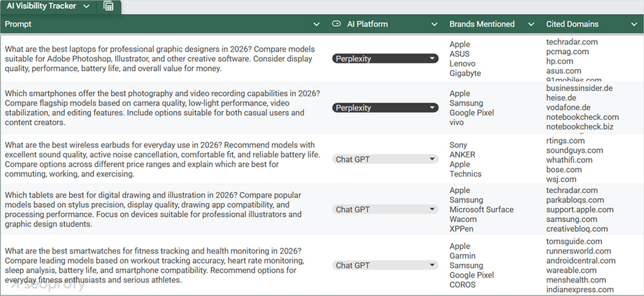
Task: Click the Cited Domains column header label
Action: pyautogui.click(x=572, y=24)
